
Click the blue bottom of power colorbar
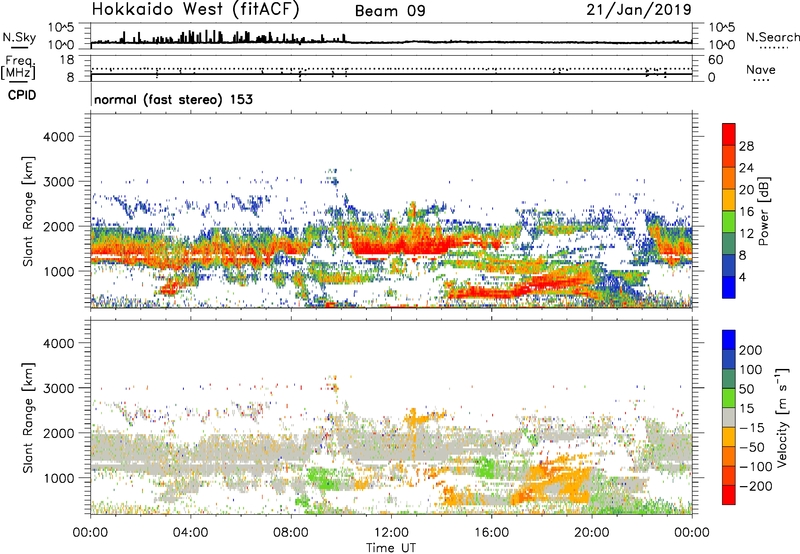click(x=729, y=287)
